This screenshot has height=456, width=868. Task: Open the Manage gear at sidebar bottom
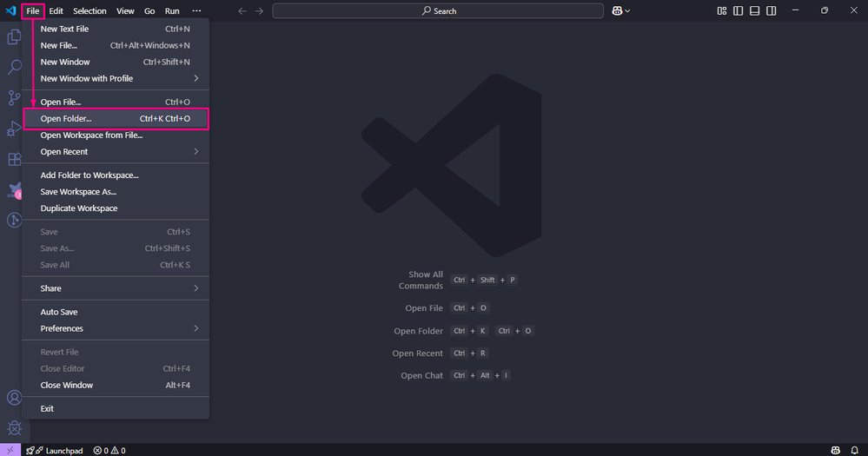[15, 428]
